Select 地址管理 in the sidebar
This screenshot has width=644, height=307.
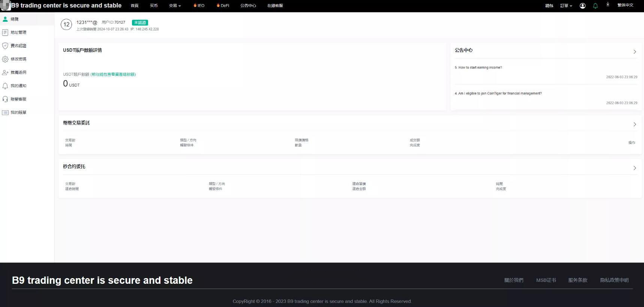pos(18,33)
